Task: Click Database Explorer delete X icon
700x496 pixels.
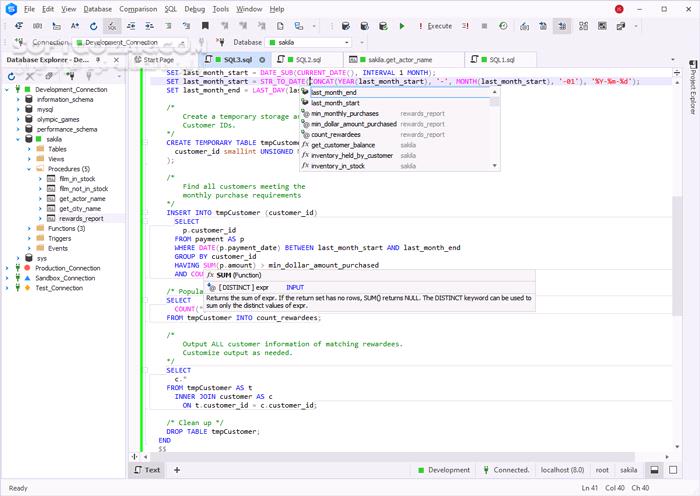Action: (x=29, y=76)
